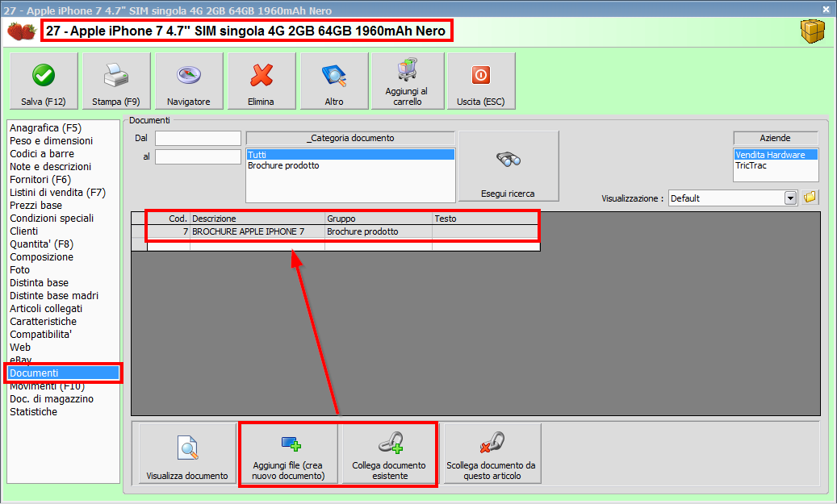Viewport: 837px width, 504px height.
Task: Click the Aziende header button
Action: pyautogui.click(x=776, y=138)
